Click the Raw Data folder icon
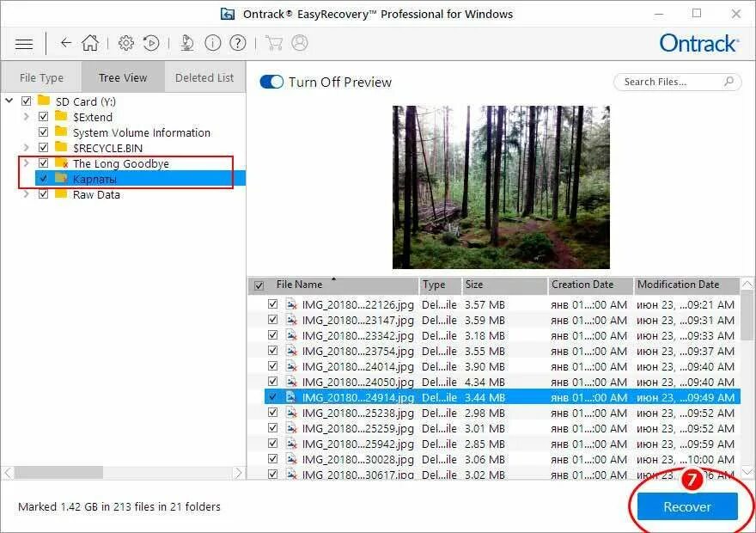 click(x=61, y=193)
